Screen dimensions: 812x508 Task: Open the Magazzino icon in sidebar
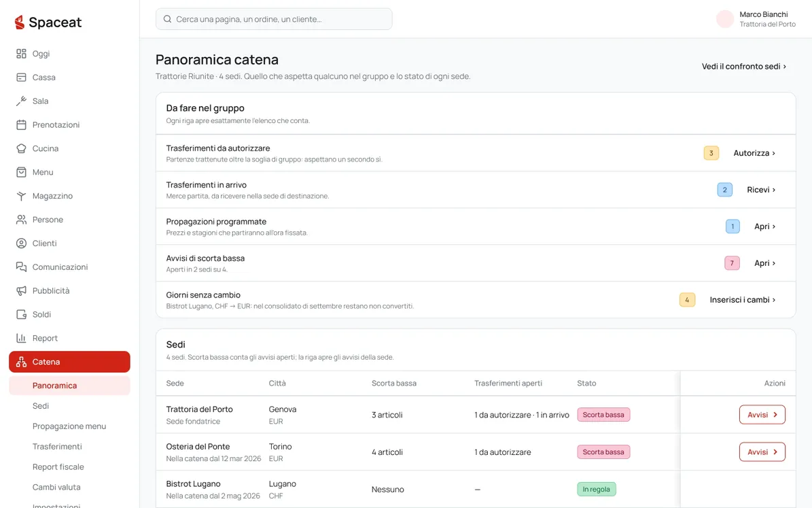pyautogui.click(x=21, y=196)
